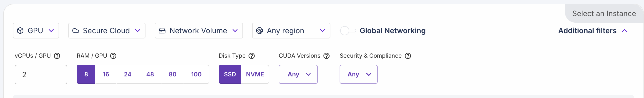Click the help icon beside vCPUs / GPU
644x98 pixels.
(x=57, y=56)
